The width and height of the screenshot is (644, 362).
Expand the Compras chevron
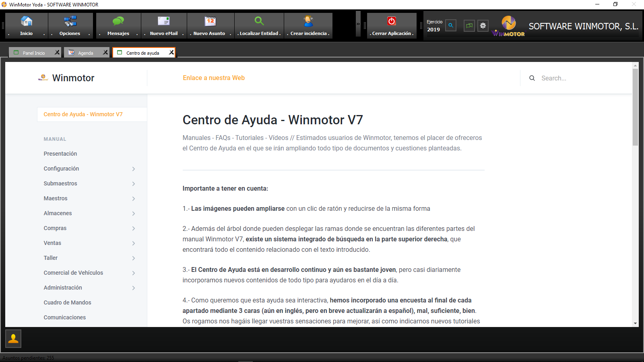[x=134, y=228]
